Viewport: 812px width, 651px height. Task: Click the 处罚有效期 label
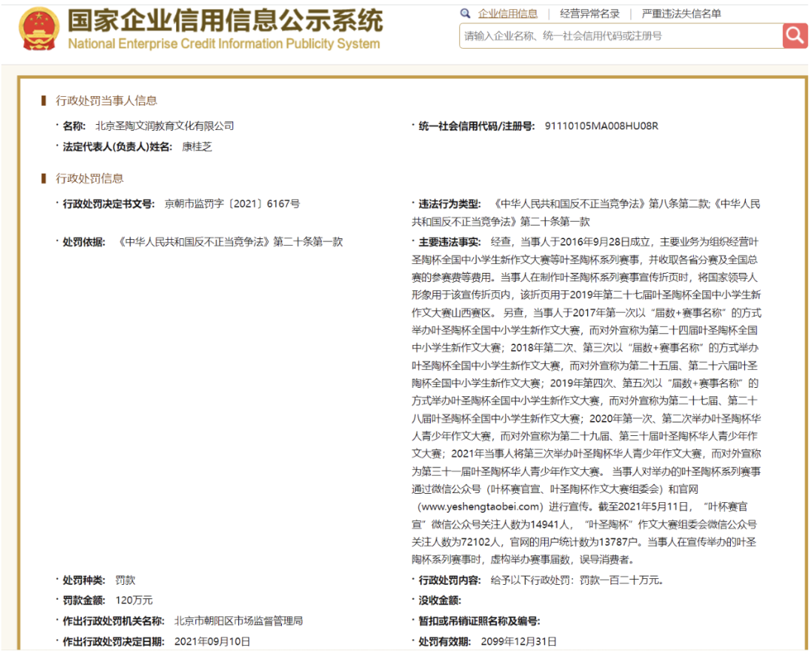pyautogui.click(x=445, y=642)
